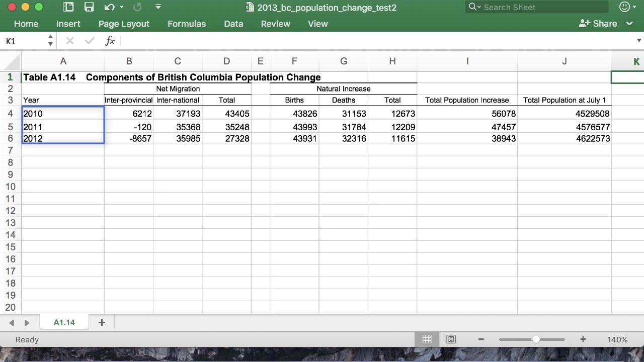The width and height of the screenshot is (644, 362).
Task: Click the Redo arrow icon
Action: click(x=137, y=7)
